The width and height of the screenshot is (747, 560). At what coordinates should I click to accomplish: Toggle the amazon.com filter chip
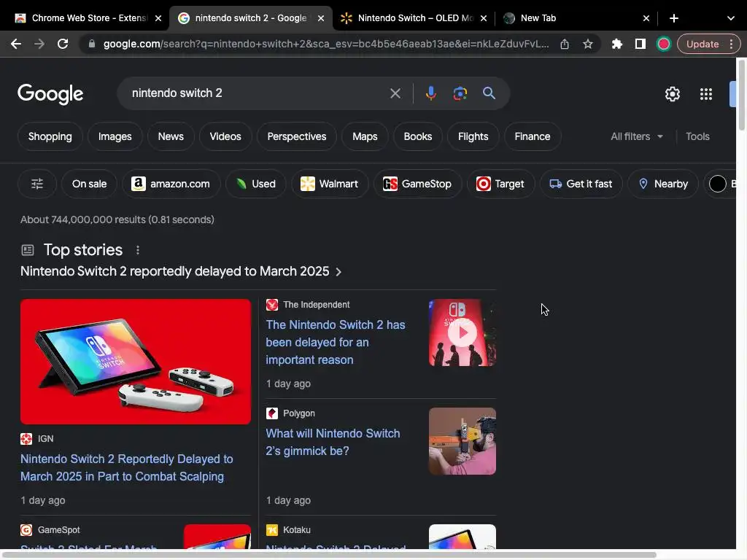[x=171, y=184]
